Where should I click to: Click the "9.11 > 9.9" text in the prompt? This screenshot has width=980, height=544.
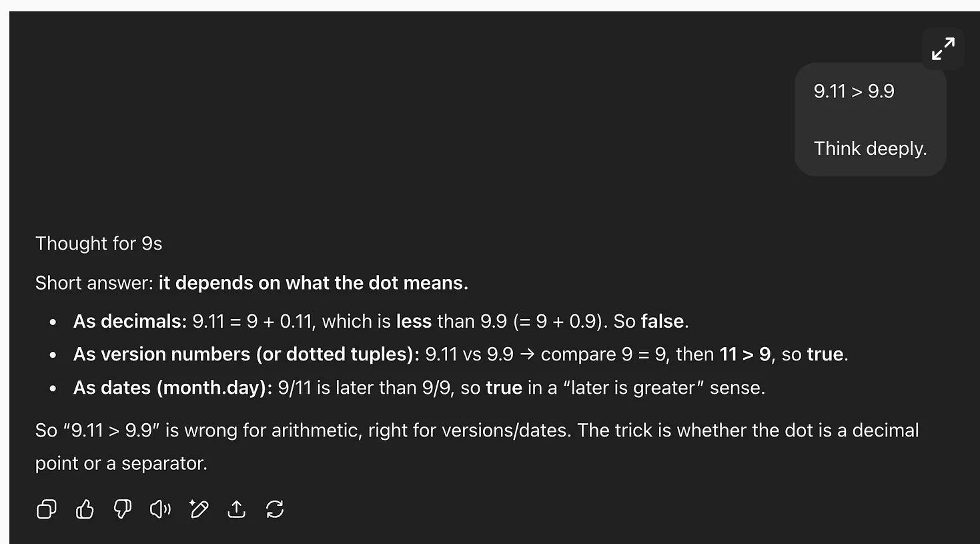point(854,91)
